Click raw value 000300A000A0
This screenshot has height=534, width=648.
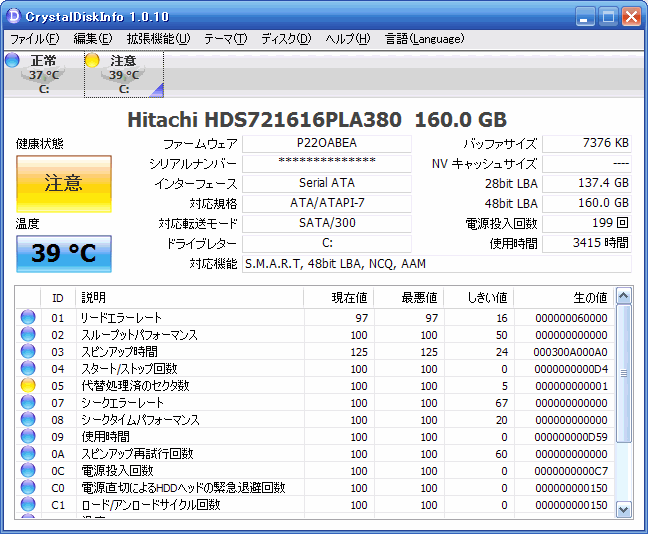[x=570, y=352]
